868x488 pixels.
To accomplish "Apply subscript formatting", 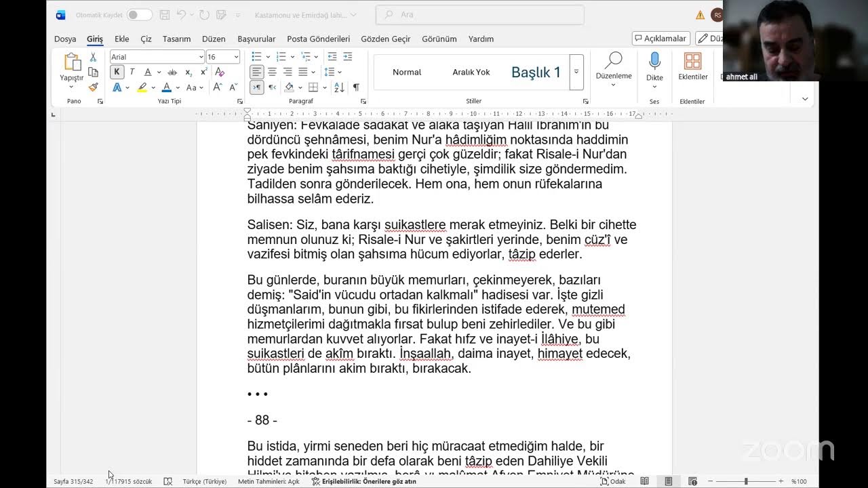I will click(x=189, y=72).
